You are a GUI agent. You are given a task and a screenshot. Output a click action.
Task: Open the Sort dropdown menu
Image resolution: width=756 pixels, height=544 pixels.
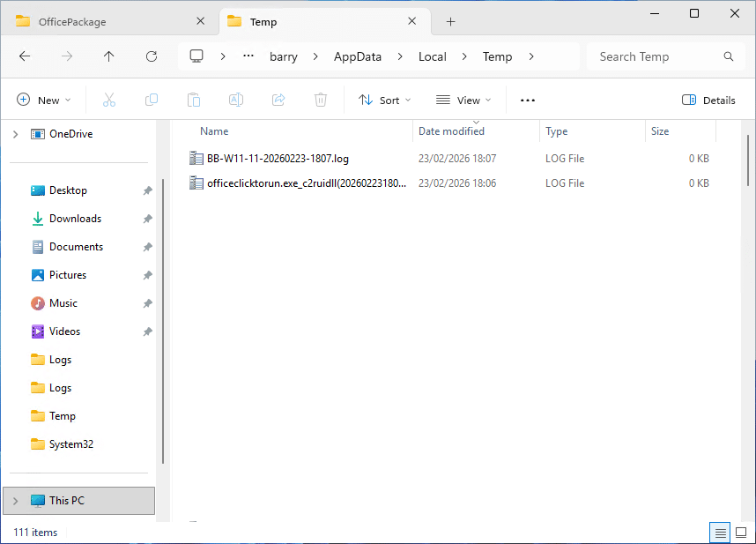[385, 101]
